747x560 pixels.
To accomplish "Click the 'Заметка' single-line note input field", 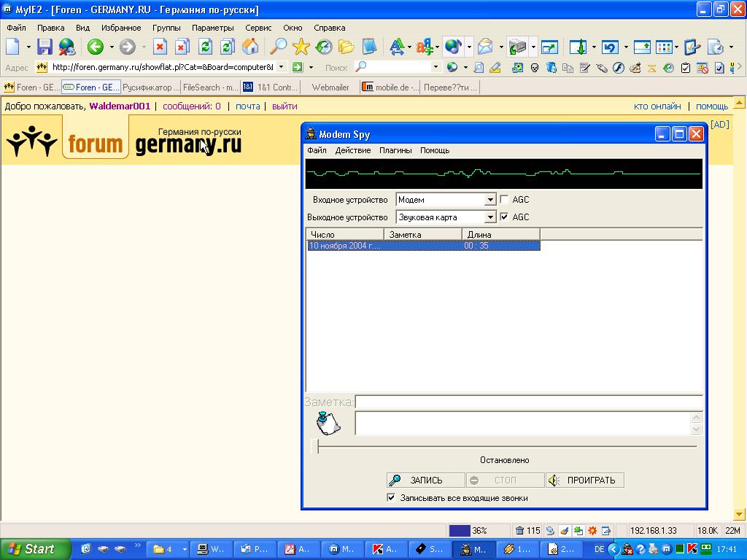I will tap(529, 402).
